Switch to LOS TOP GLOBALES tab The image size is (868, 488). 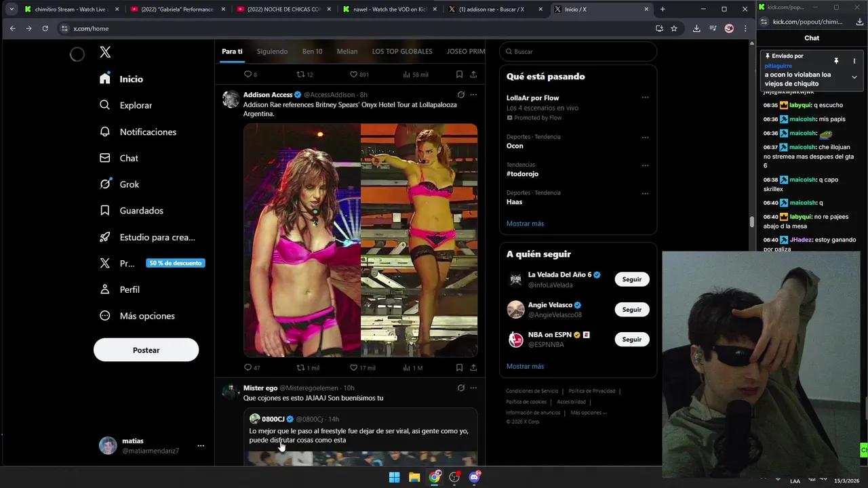pyautogui.click(x=402, y=52)
